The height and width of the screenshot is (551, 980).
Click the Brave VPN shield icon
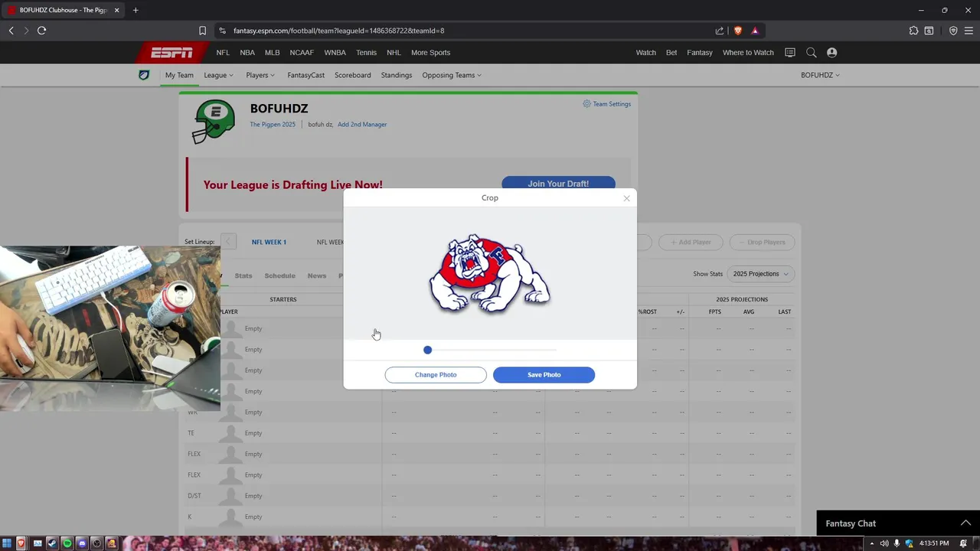pyautogui.click(x=953, y=31)
